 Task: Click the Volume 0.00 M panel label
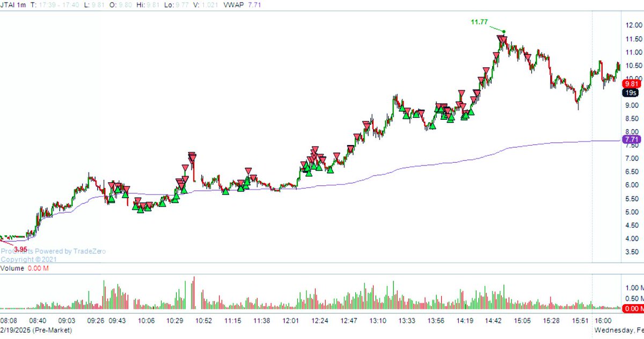[26, 268]
